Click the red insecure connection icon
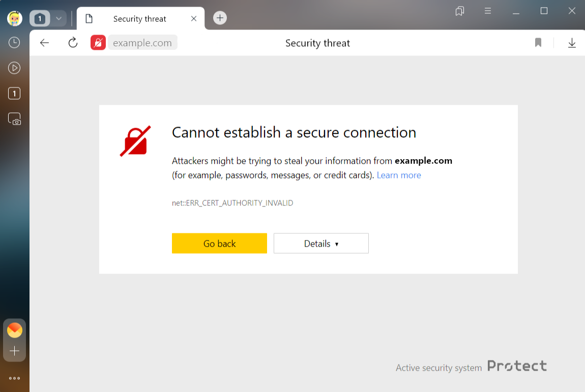Viewport: 585px width, 392px height. (98, 43)
